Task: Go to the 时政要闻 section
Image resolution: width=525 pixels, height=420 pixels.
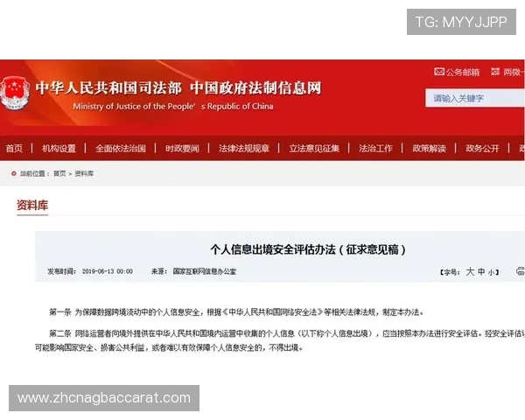Action: pyautogui.click(x=182, y=149)
